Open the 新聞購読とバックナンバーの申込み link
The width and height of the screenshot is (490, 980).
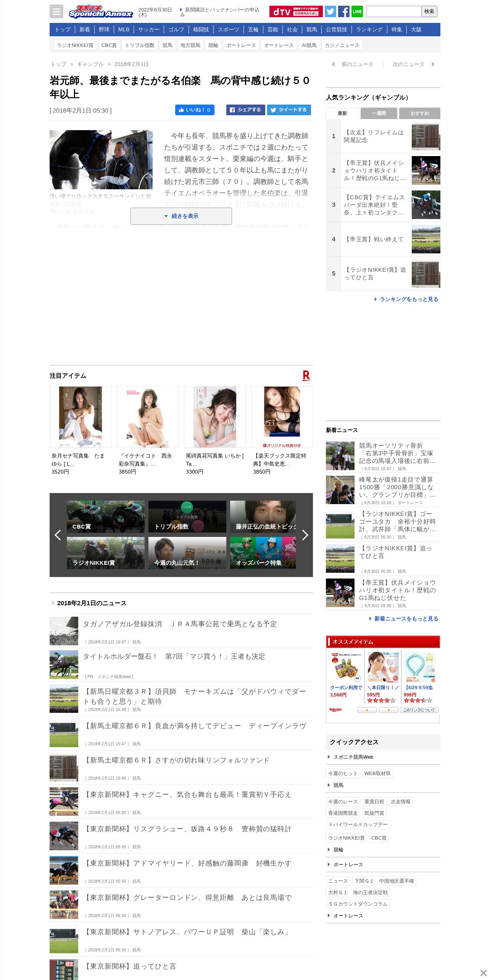pyautogui.click(x=220, y=12)
